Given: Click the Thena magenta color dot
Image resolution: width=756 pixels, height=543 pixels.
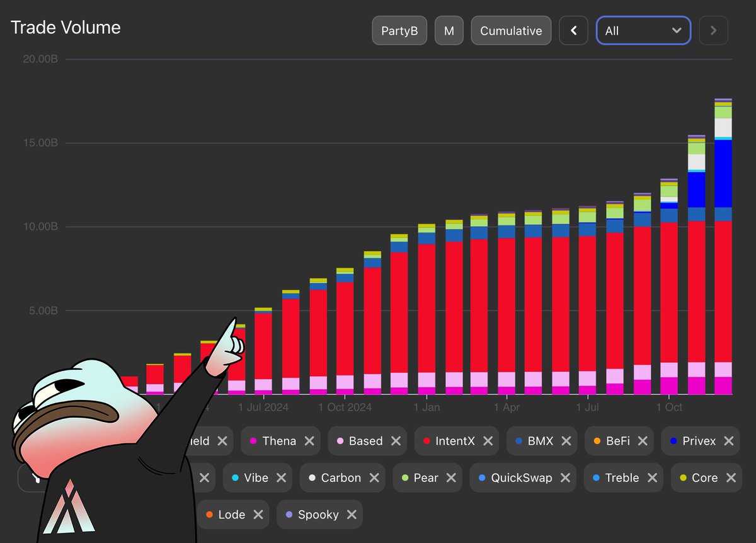Looking at the screenshot, I should (x=253, y=441).
